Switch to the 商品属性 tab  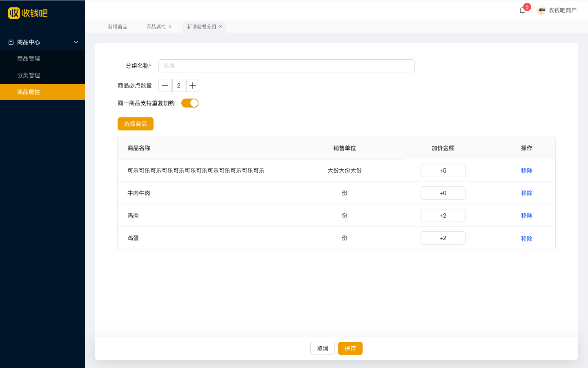tap(156, 27)
